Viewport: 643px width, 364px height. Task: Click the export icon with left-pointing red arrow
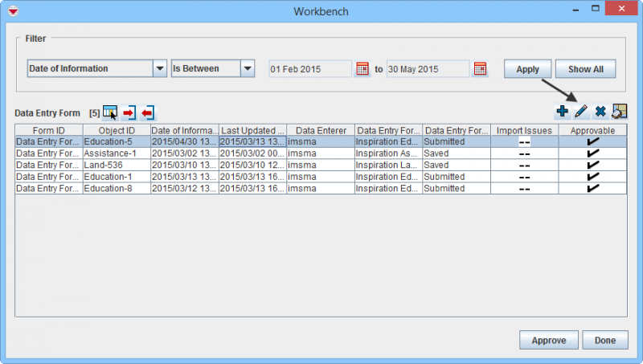pos(147,112)
